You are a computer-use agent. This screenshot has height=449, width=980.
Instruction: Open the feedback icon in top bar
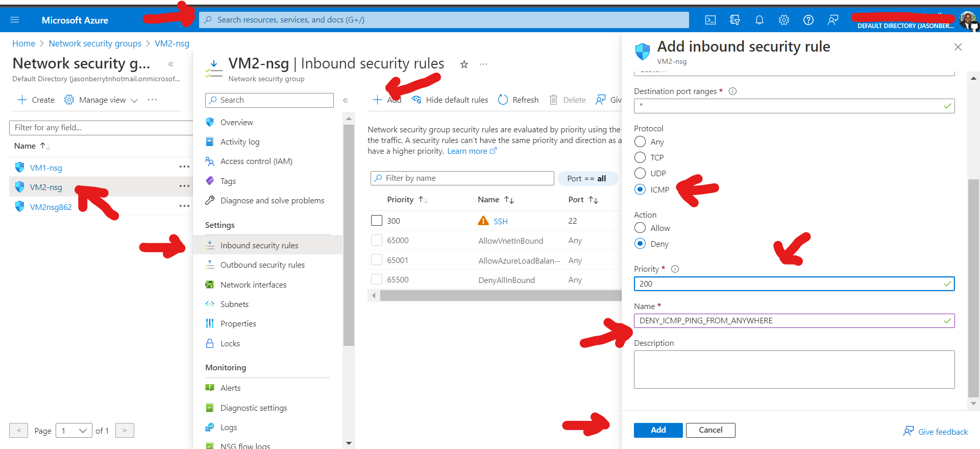click(832, 20)
